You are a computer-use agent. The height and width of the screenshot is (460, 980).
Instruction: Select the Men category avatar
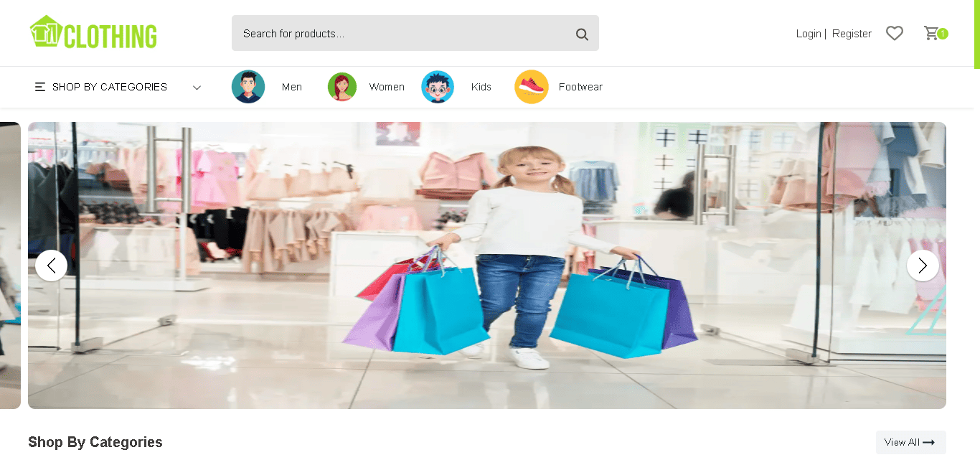pyautogui.click(x=248, y=87)
